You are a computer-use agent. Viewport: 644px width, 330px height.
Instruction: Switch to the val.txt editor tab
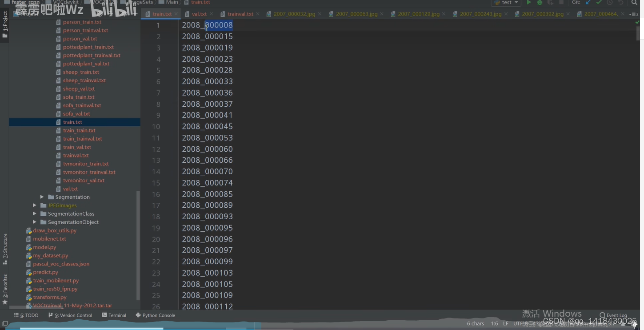(199, 14)
